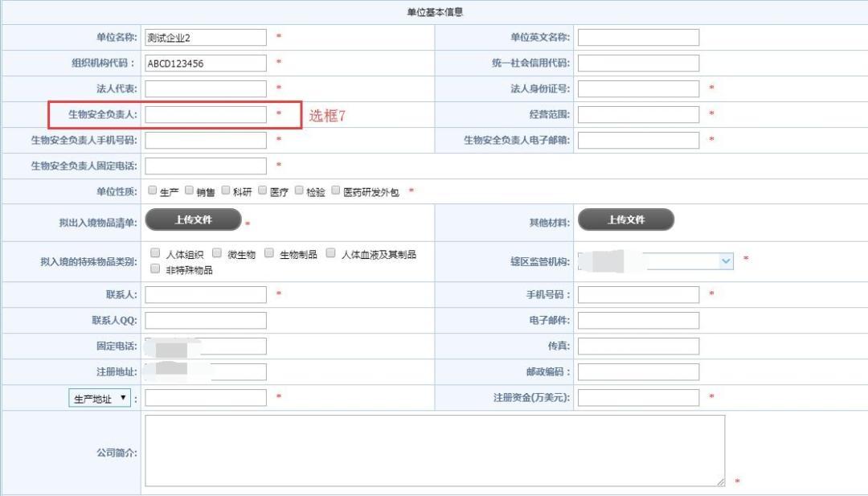Enable the 生物制品 option
The width and height of the screenshot is (868, 496).
click(x=268, y=255)
